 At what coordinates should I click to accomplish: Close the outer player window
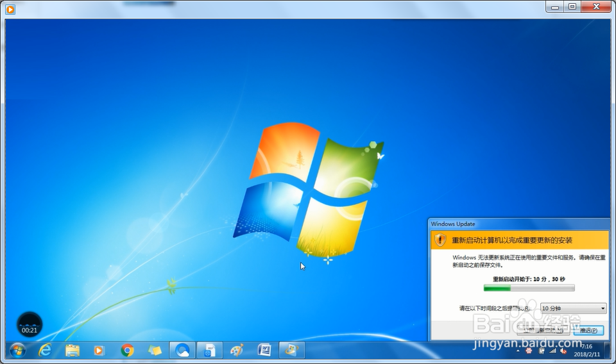point(596,6)
